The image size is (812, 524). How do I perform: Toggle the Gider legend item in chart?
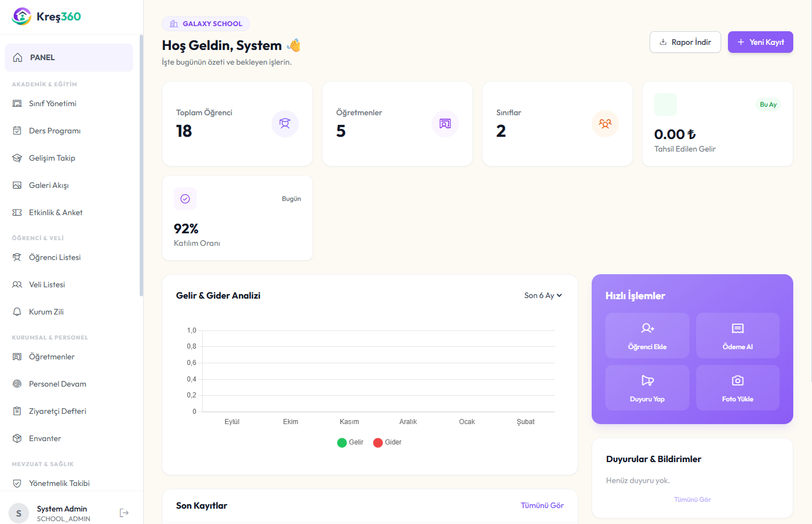pos(387,442)
